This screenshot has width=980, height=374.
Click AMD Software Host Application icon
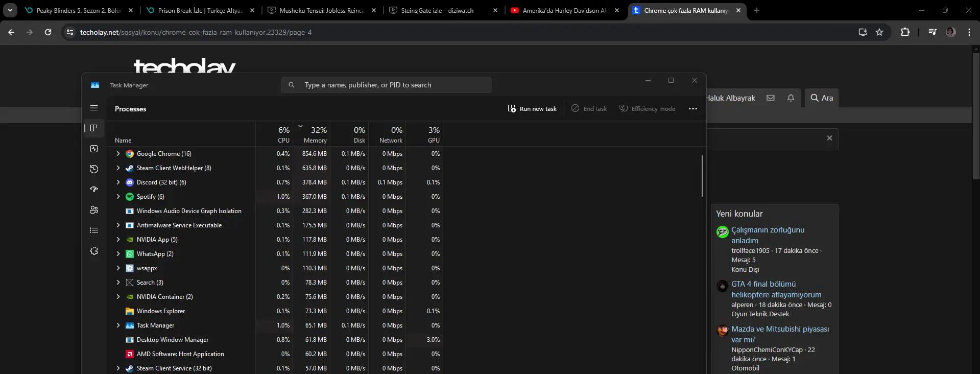click(x=130, y=354)
